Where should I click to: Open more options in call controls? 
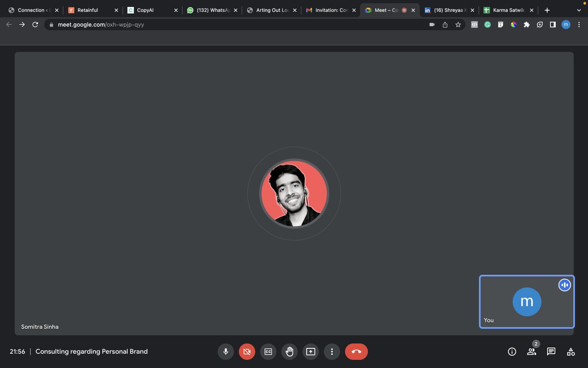tap(332, 351)
